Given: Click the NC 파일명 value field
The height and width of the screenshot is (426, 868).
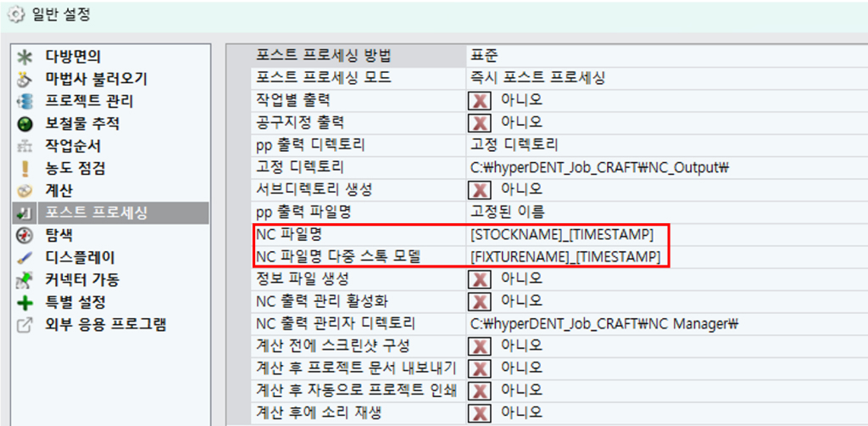Looking at the screenshot, I should 563,234.
